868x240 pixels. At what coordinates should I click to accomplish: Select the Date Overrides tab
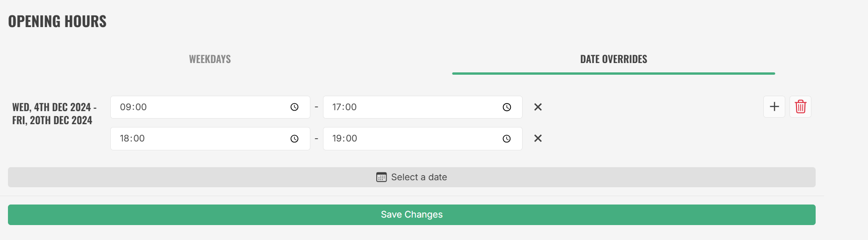tap(614, 59)
